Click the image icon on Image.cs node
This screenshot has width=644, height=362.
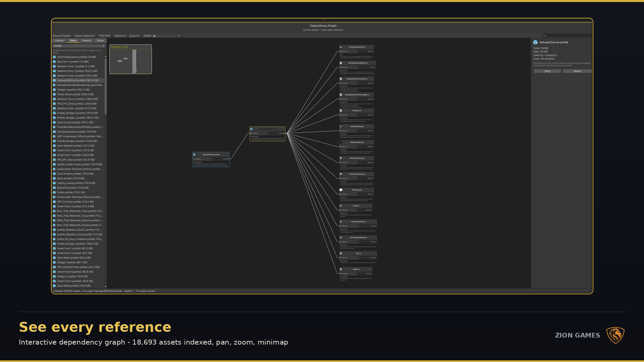click(341, 206)
